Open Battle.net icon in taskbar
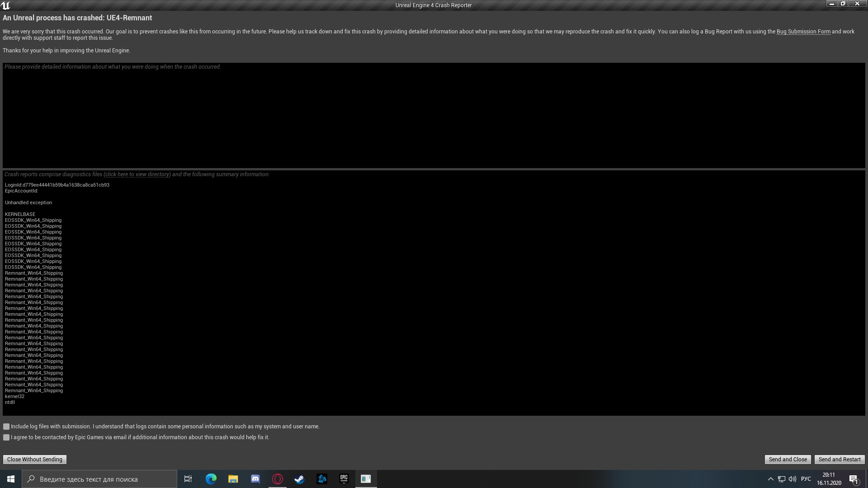 click(321, 479)
